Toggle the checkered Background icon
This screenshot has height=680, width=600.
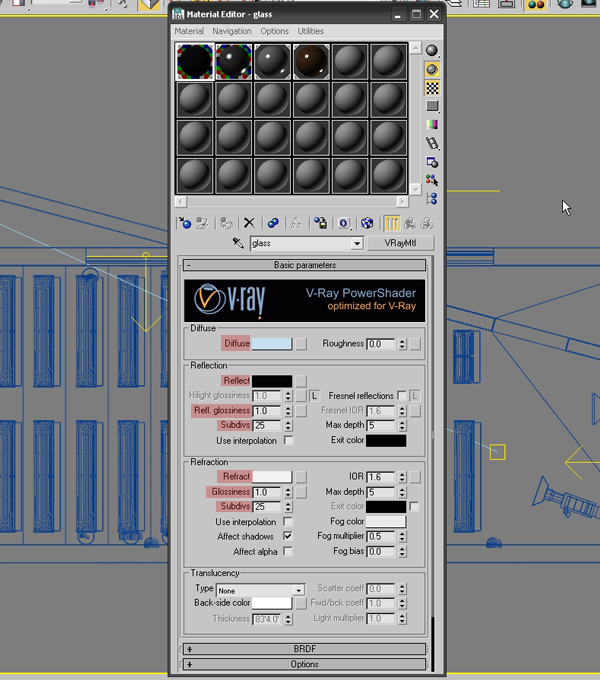[432, 88]
